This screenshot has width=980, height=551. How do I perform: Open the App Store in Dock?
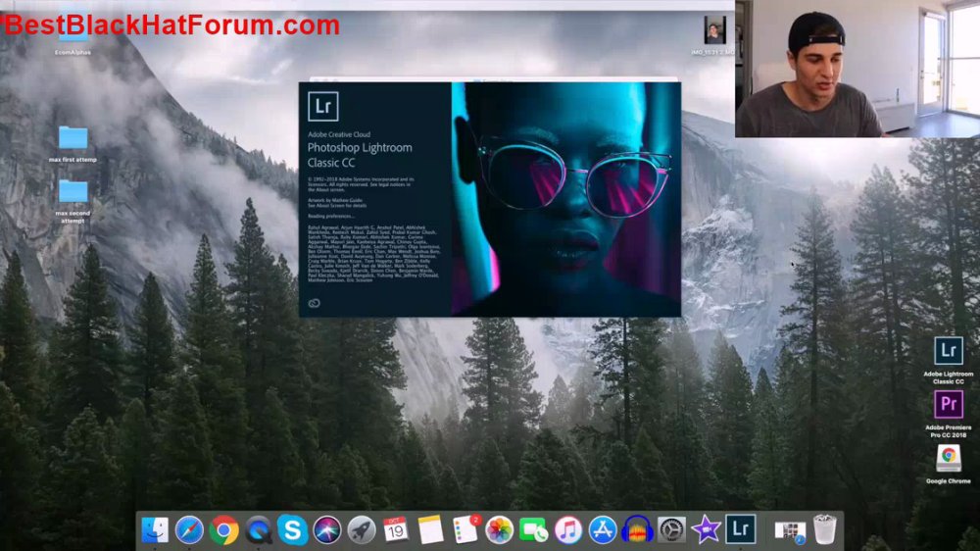(603, 530)
